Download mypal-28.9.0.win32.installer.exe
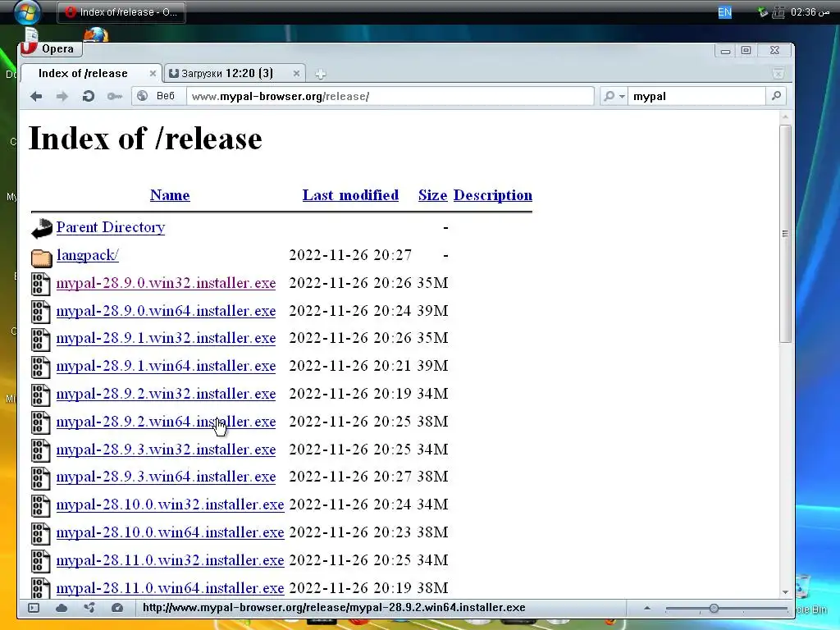The width and height of the screenshot is (840, 630). point(166,283)
